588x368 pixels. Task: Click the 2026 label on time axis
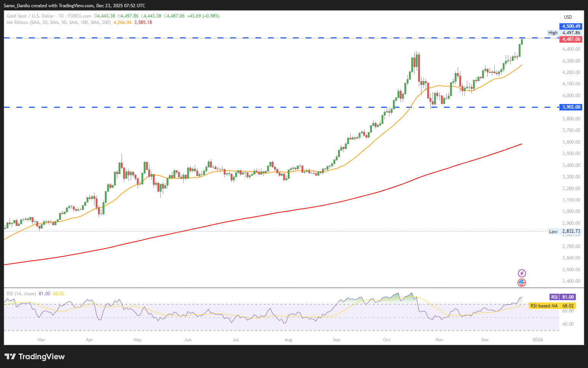[538, 340]
